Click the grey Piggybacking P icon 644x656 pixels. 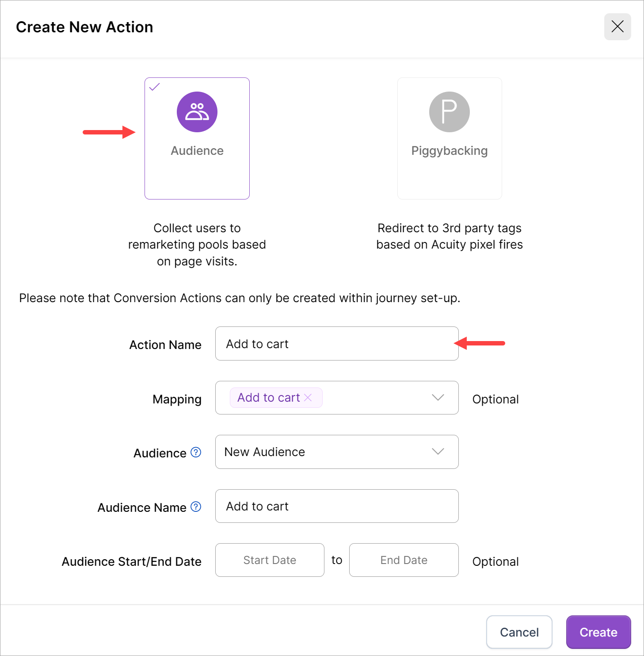point(449,112)
